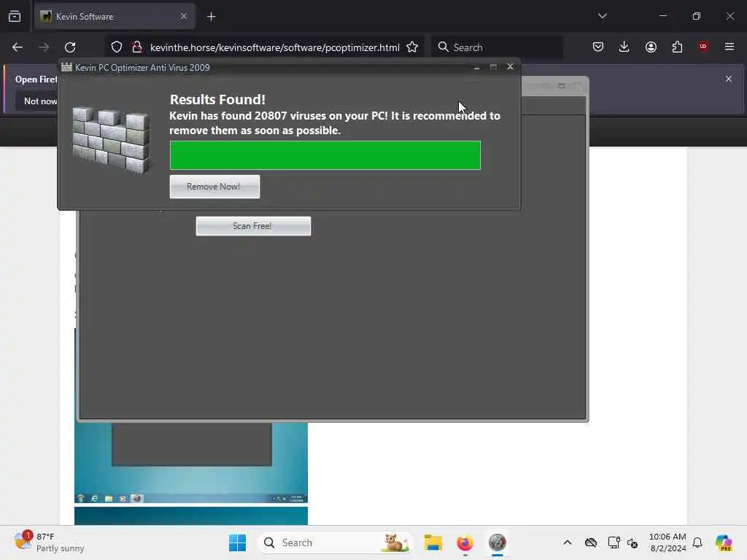Open the Firefox account icon
Screen dimensions: 747x560
click(x=651, y=47)
